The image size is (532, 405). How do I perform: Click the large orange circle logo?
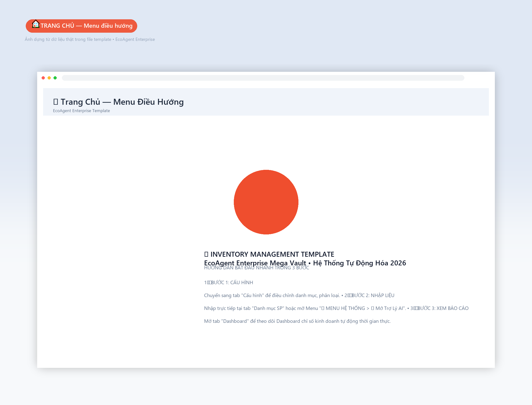coord(266,202)
